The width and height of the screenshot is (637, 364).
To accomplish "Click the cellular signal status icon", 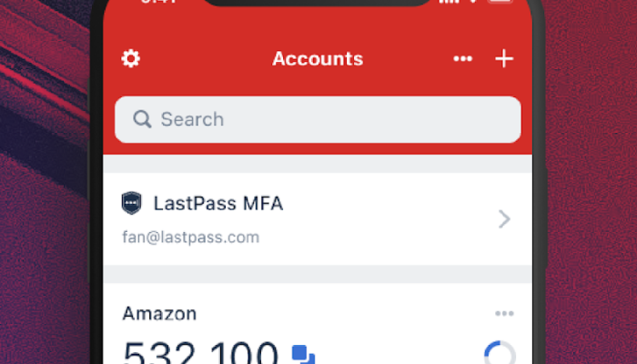I will point(449,1).
